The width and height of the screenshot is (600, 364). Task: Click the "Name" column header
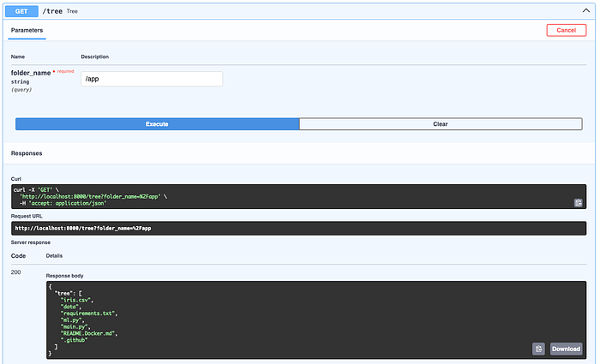[x=18, y=57]
